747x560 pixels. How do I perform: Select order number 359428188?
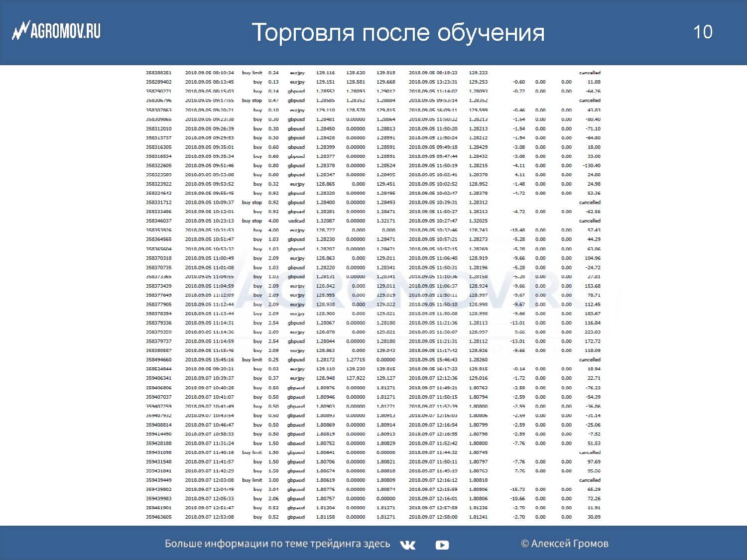tap(158, 444)
